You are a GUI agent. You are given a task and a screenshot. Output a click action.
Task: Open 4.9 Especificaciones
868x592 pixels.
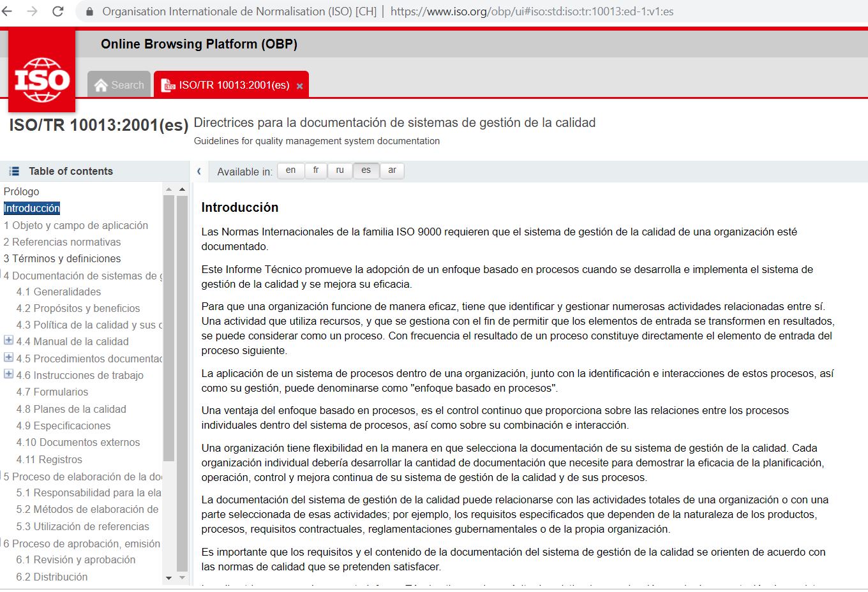pyautogui.click(x=63, y=426)
